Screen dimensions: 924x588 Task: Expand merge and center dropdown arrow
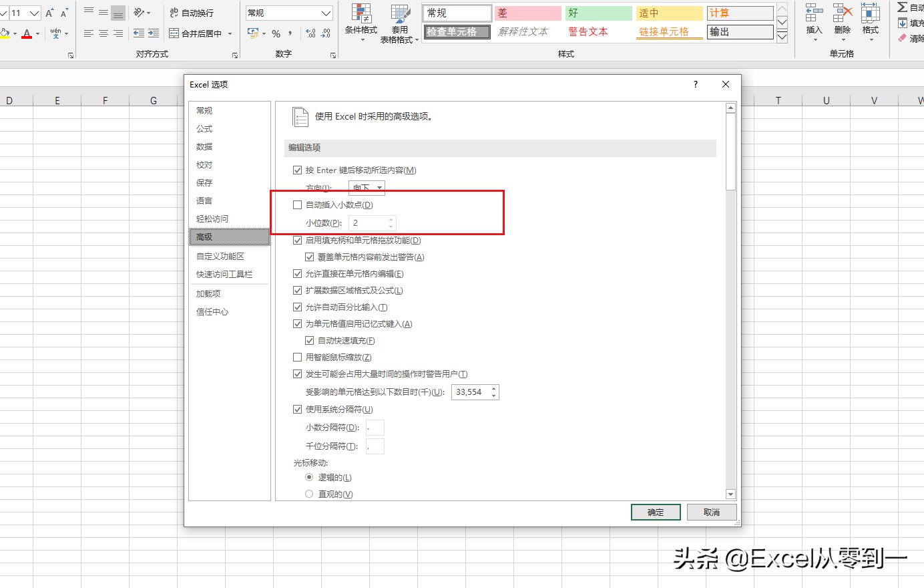(x=230, y=33)
